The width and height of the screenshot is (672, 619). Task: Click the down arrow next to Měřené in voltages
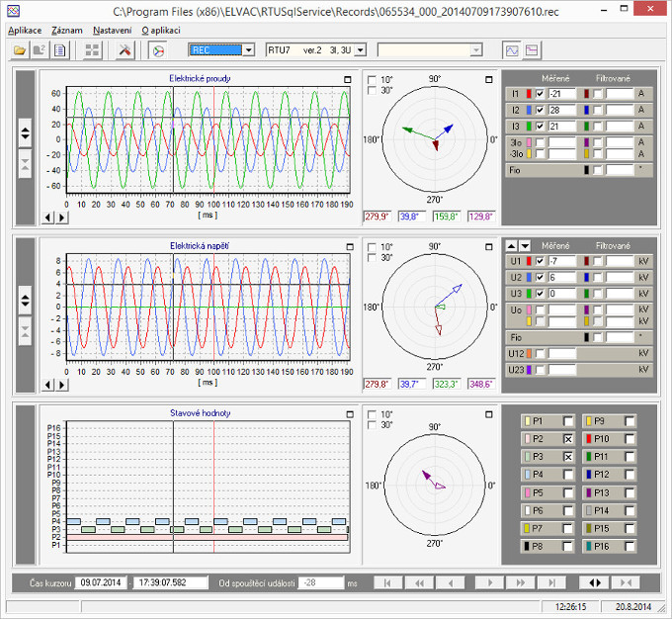coord(525,246)
